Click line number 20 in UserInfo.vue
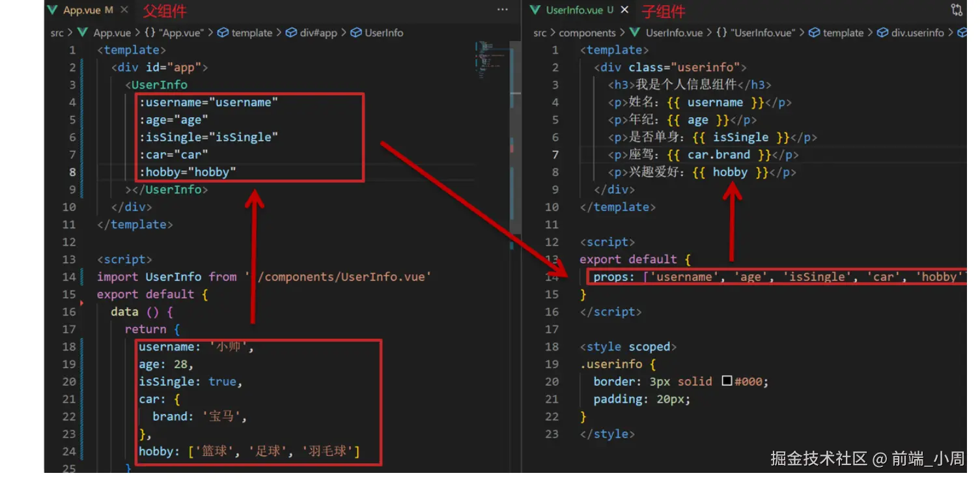 tap(552, 382)
